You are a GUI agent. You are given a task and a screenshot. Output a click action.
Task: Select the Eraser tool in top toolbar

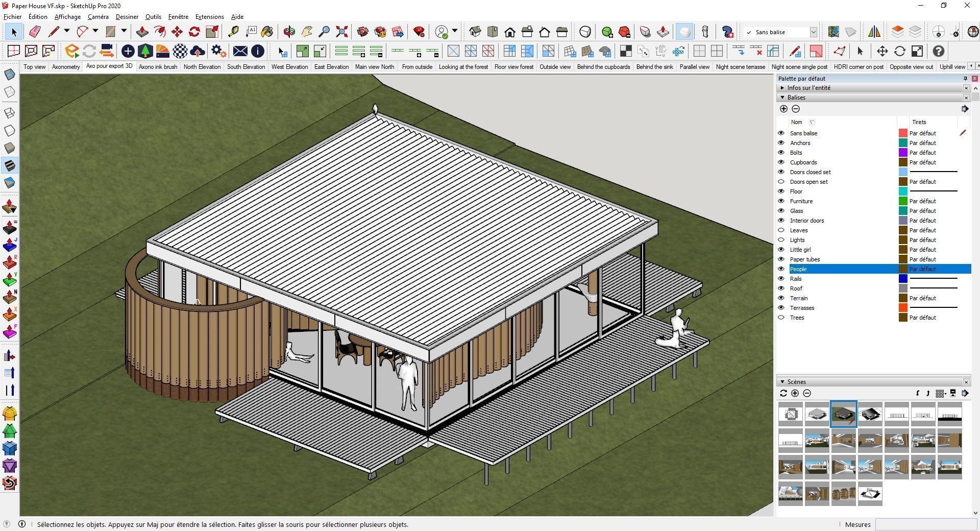click(x=35, y=32)
